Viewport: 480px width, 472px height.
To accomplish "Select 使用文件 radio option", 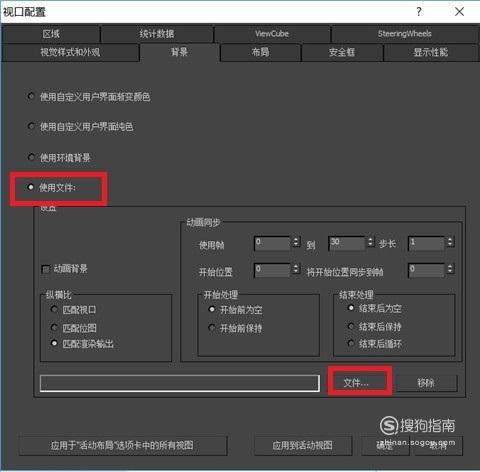I will point(31,187).
